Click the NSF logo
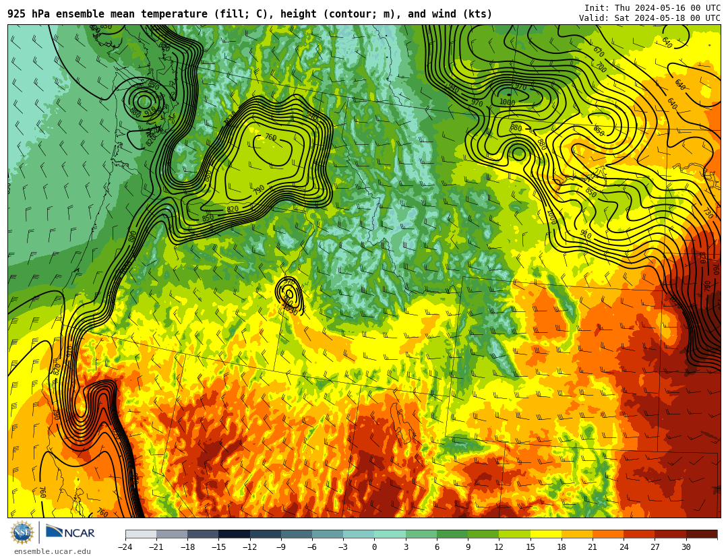Screen dimensions: 728x560 click(22, 532)
